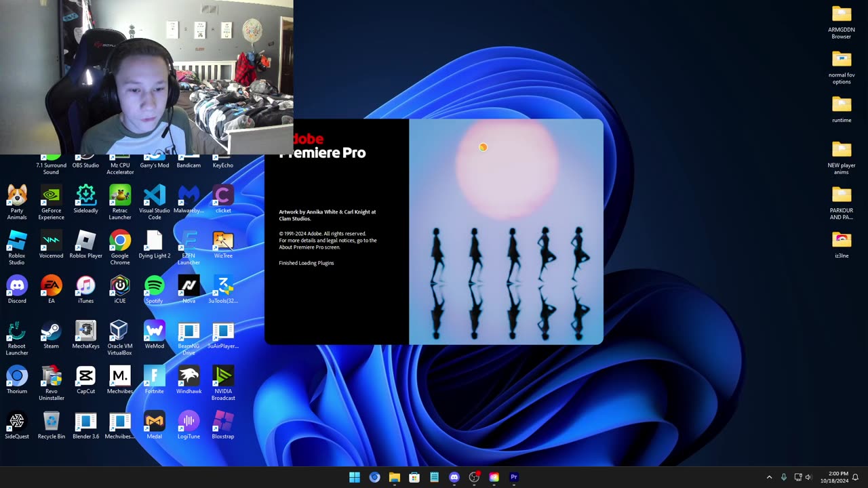The width and height of the screenshot is (868, 488).
Task: Open File Explorer from the taskbar
Action: (x=394, y=477)
